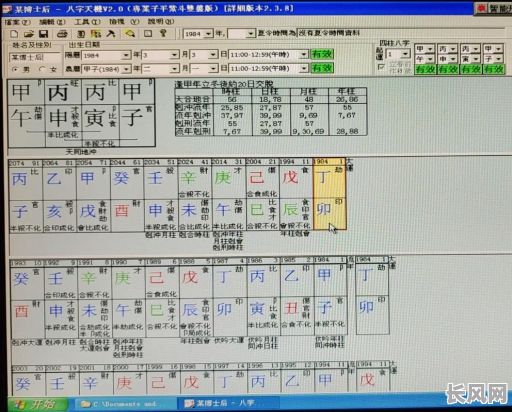Click the toolbar icon left of the hammer icon
The image size is (512, 412).
tap(96, 34)
